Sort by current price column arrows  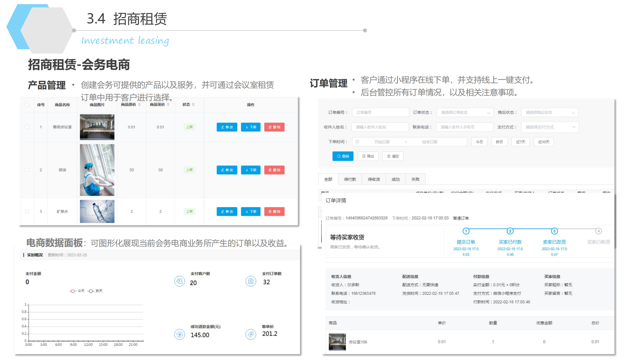pos(168,104)
